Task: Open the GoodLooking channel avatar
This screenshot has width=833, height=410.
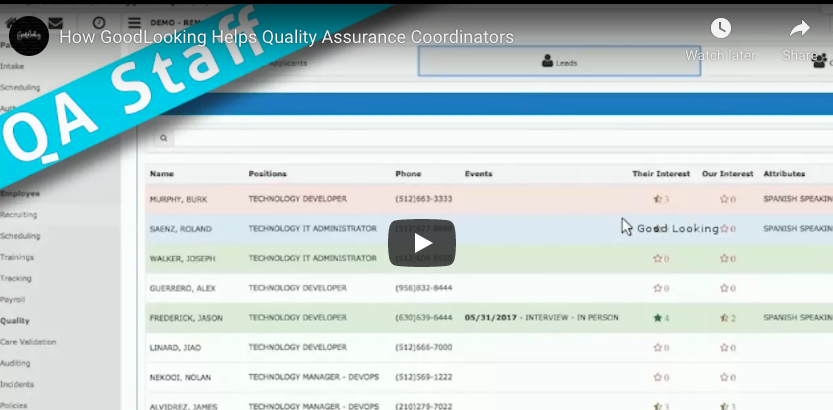Action: click(x=29, y=36)
